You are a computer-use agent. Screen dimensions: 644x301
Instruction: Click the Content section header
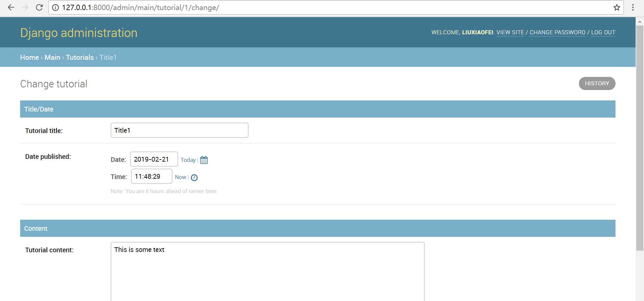(x=318, y=228)
